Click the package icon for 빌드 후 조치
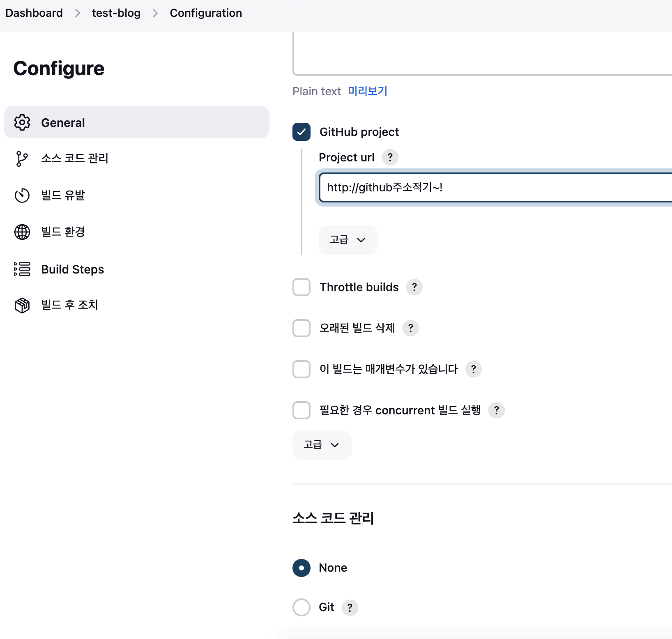Screen dimensions: 672x639 (x=22, y=305)
